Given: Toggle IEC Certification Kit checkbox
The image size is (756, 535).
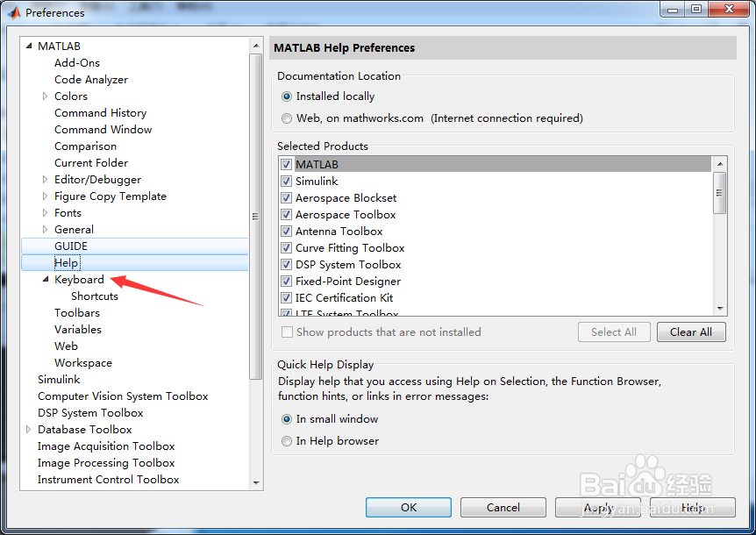Looking at the screenshot, I should pos(287,298).
